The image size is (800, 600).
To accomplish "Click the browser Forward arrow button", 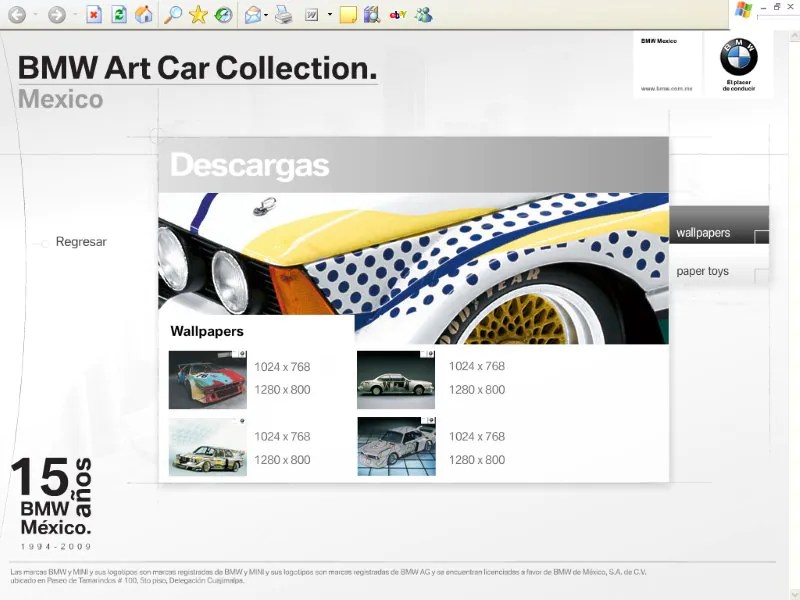I will 57,15.
